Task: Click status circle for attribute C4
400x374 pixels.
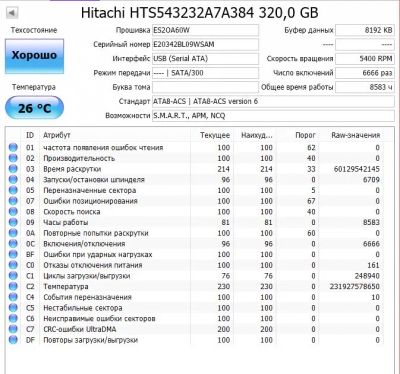Action: (x=13, y=297)
